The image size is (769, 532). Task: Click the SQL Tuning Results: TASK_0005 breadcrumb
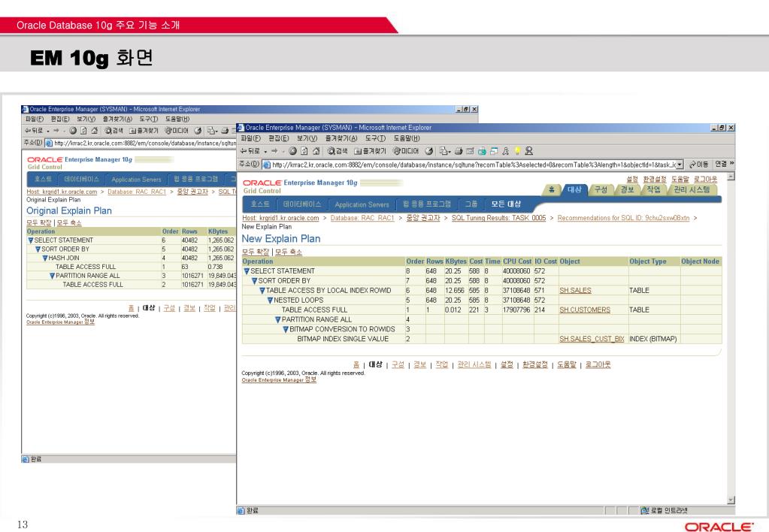pyautogui.click(x=499, y=218)
